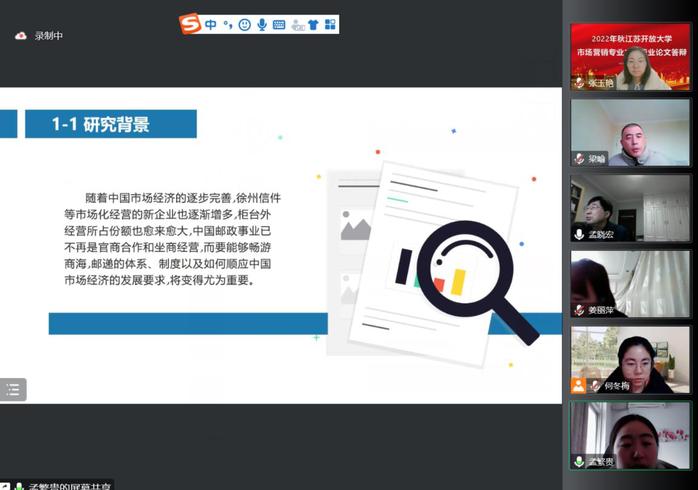
Task: Select 姜丽萍's video thumbnail
Action: [630, 284]
